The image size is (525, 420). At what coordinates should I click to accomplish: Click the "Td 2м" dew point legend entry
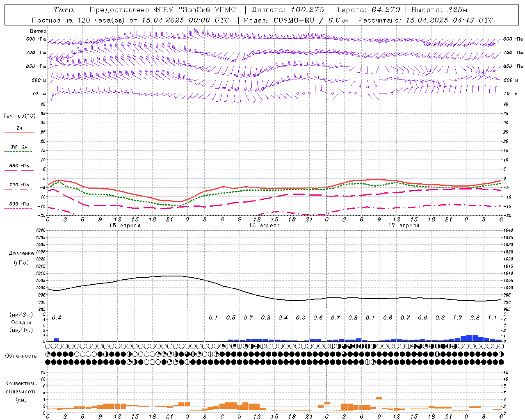click(x=19, y=147)
